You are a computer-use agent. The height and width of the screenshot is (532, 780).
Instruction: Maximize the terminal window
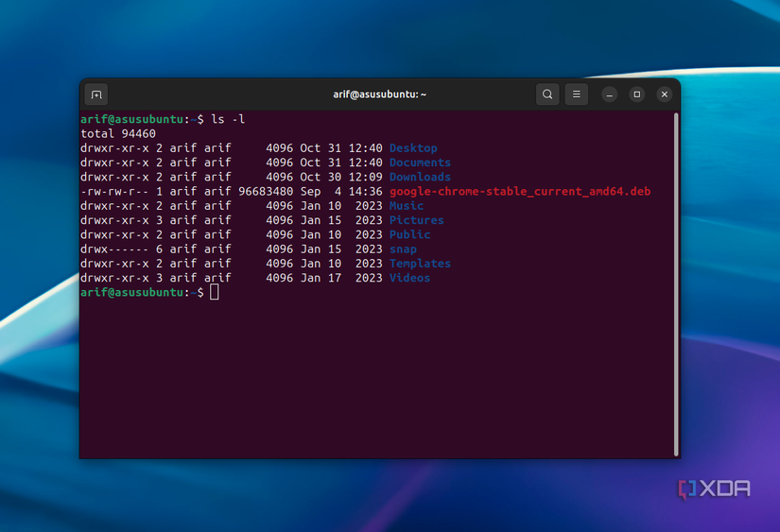636,94
